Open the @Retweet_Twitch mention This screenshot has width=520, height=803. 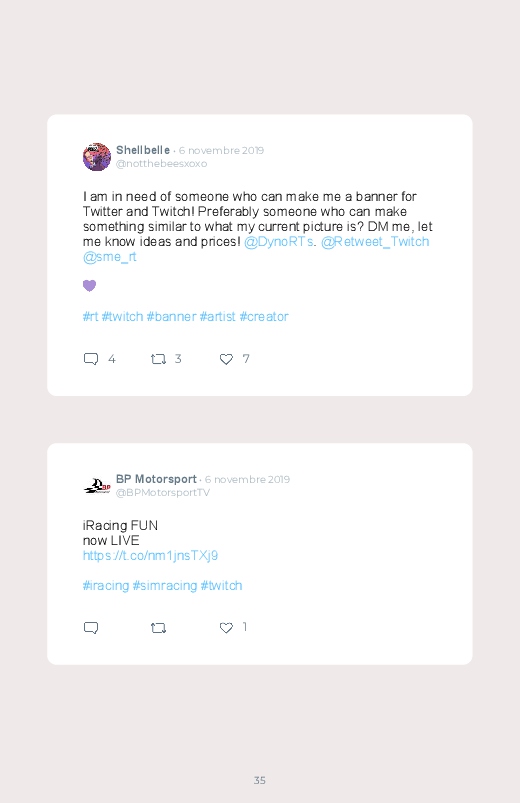(375, 242)
